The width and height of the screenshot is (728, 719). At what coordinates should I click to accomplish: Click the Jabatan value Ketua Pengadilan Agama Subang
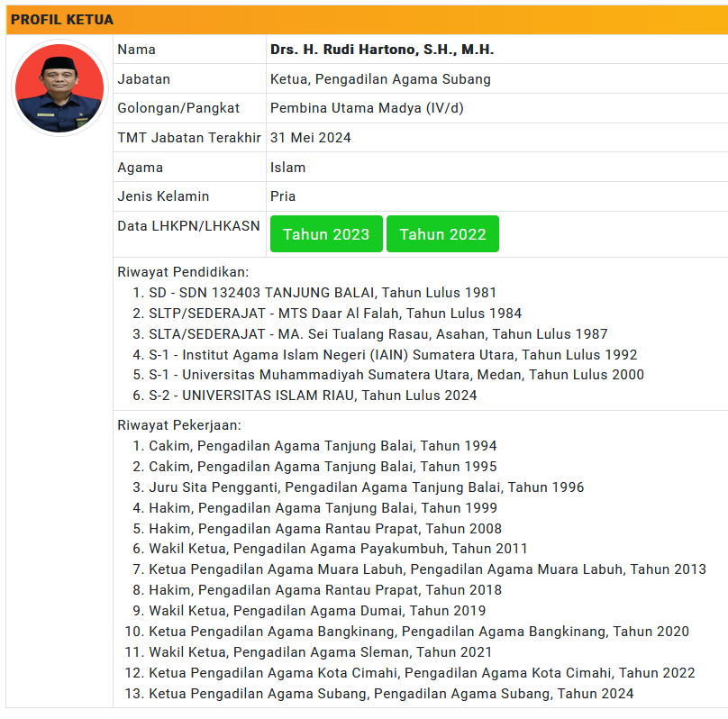point(380,79)
